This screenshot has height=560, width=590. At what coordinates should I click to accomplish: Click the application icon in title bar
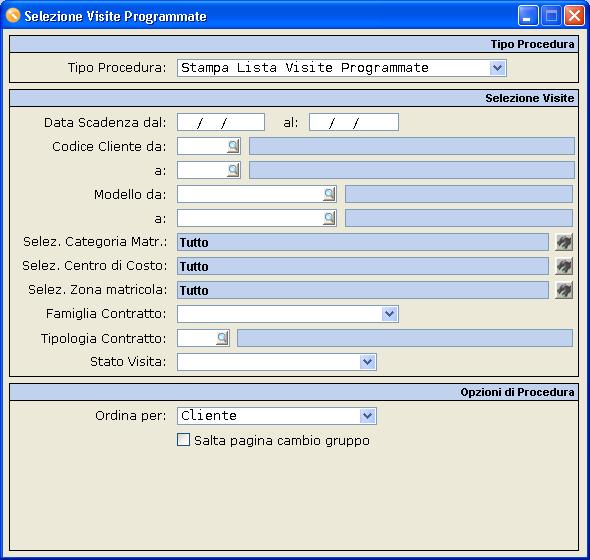(x=13, y=16)
